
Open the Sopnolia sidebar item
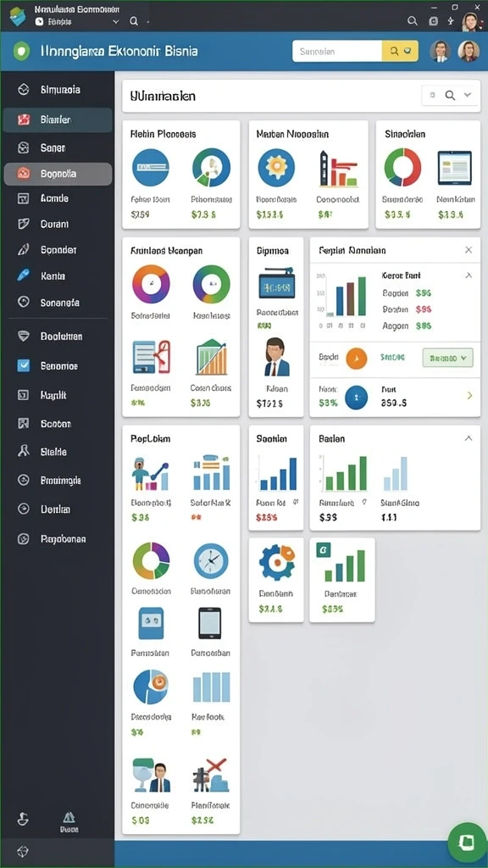pyautogui.click(x=58, y=174)
